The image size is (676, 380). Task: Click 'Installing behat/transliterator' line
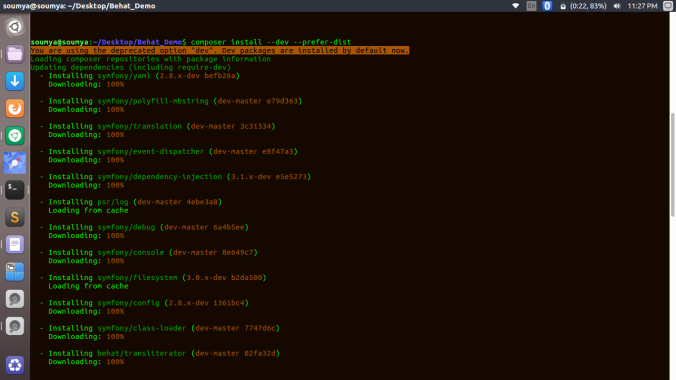160,353
